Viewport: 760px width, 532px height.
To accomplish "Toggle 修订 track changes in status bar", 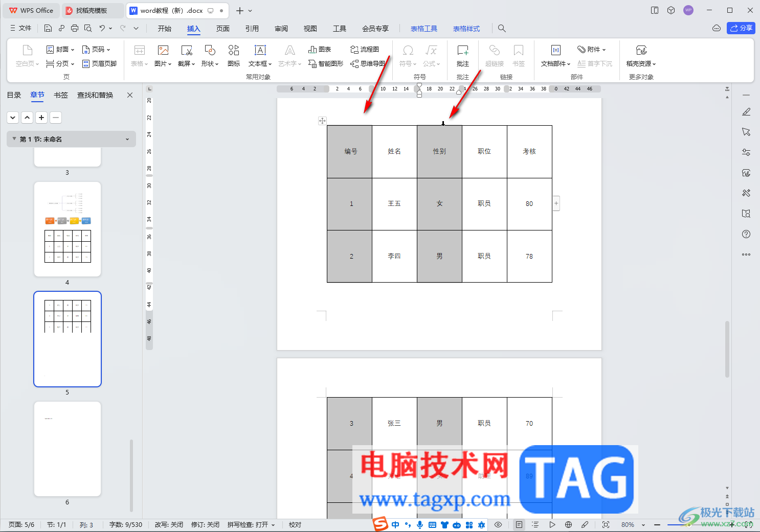I will (x=205, y=525).
